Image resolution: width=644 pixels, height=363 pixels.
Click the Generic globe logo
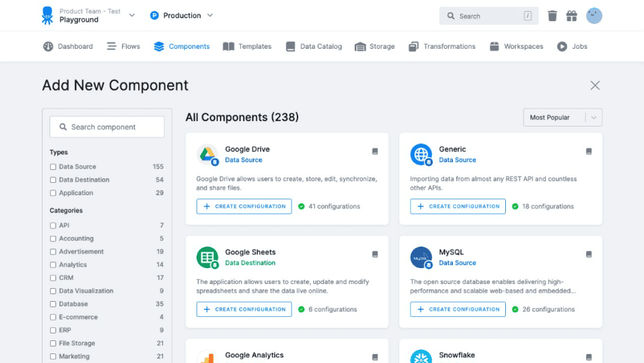tap(421, 155)
